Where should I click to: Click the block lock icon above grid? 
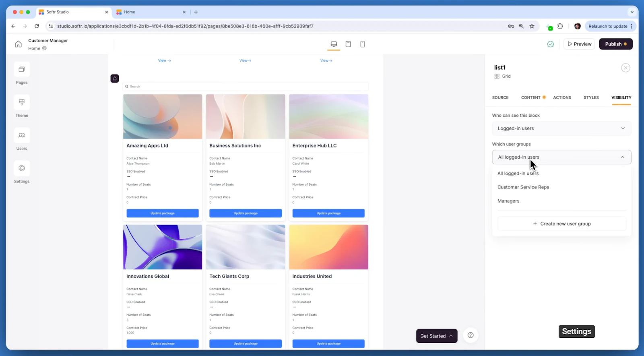pos(115,79)
